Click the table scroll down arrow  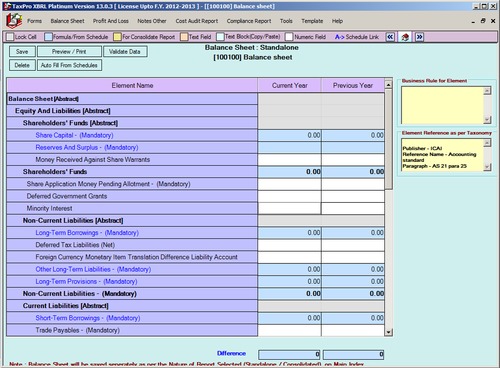click(388, 332)
